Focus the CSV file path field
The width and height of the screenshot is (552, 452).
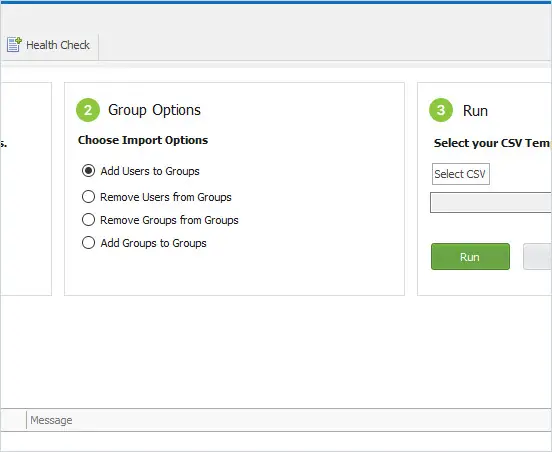491,202
